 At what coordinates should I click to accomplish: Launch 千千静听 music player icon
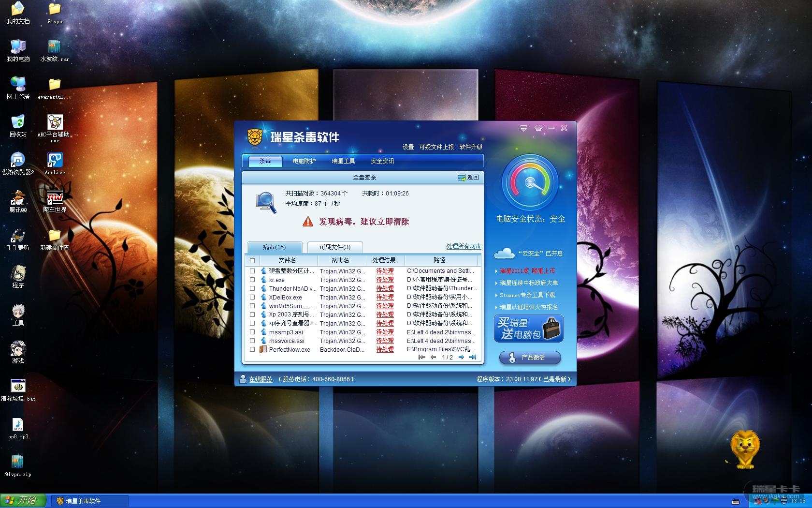[18, 239]
